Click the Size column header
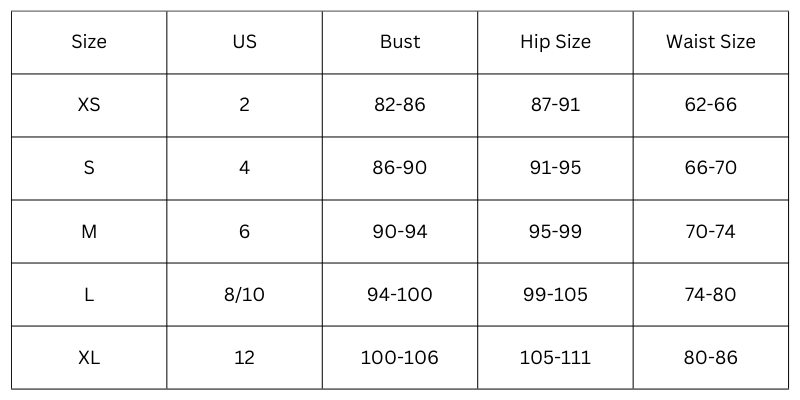The height and width of the screenshot is (400, 800). click(89, 42)
